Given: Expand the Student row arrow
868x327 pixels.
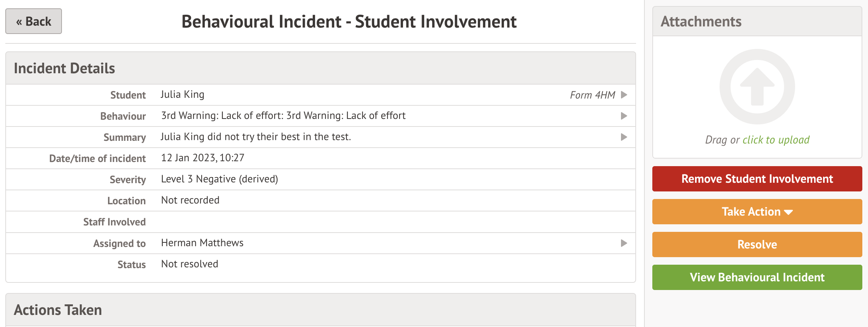Looking at the screenshot, I should pyautogui.click(x=624, y=95).
